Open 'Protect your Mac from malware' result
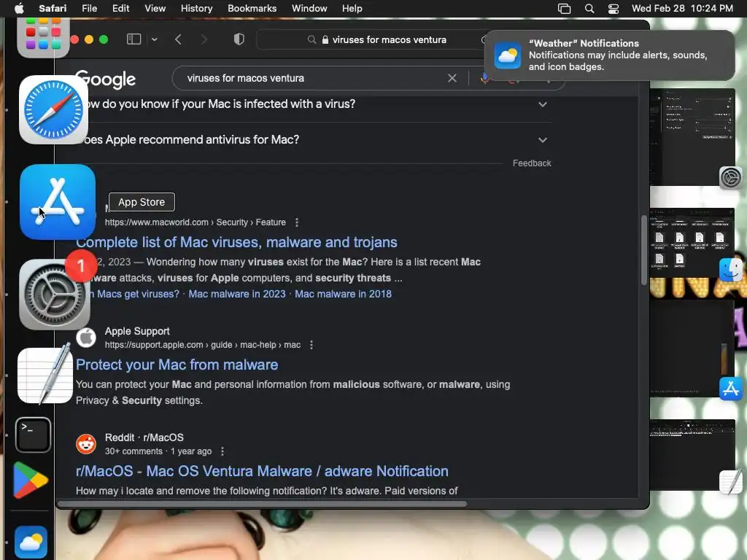 click(177, 365)
